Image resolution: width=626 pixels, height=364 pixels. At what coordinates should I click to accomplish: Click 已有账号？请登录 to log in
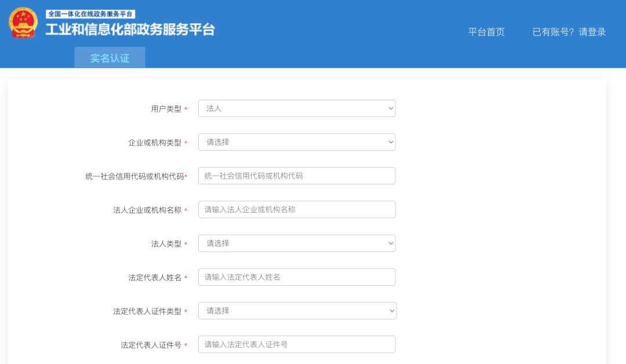coord(569,32)
